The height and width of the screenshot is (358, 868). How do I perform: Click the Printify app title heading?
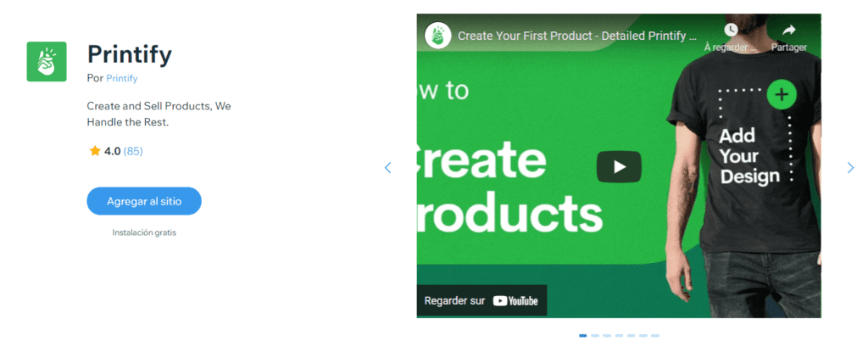coord(130,55)
